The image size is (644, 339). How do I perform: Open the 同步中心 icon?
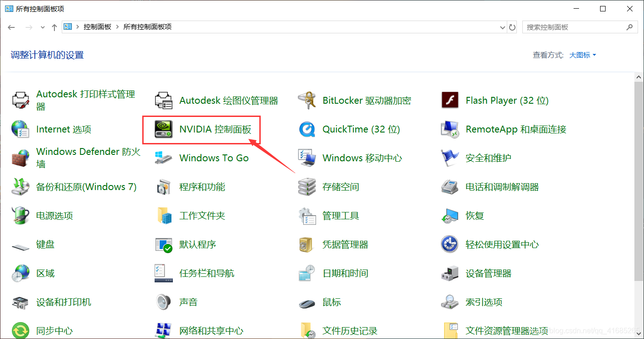[x=21, y=330]
